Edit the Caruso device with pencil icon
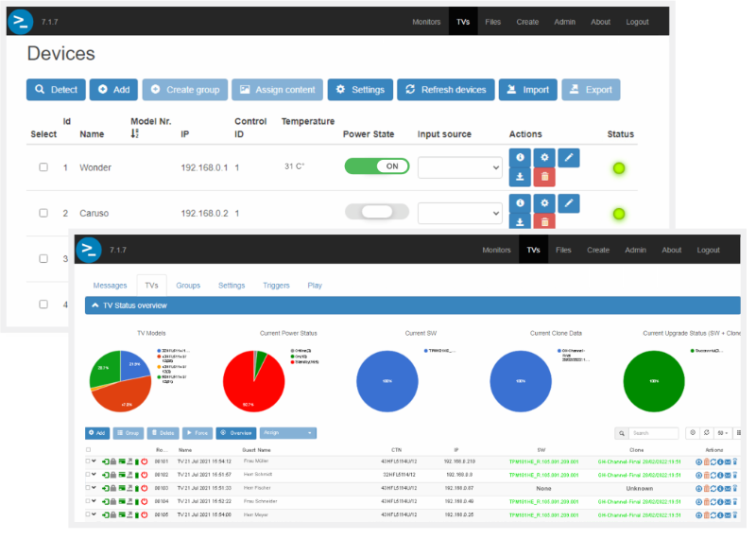 pos(569,203)
